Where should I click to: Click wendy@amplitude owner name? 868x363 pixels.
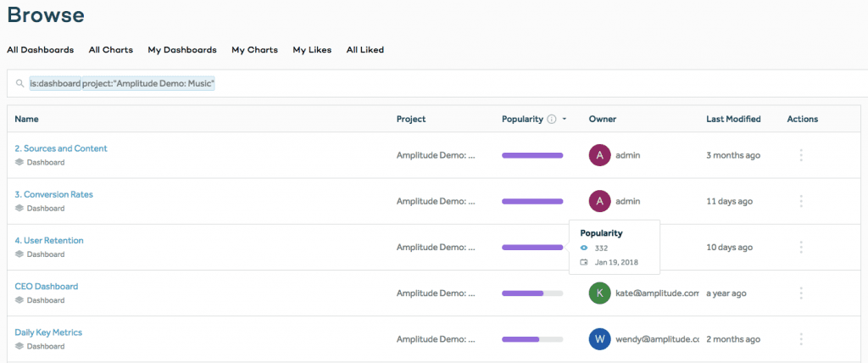pos(658,339)
